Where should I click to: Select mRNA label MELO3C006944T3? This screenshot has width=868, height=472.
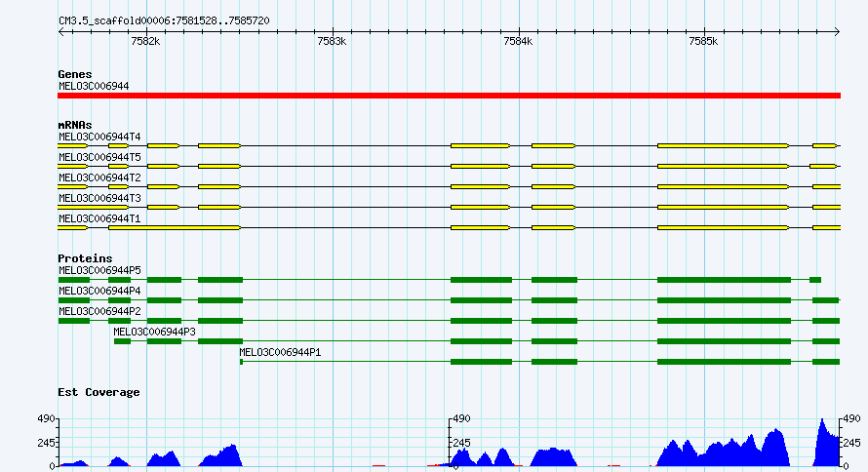click(99, 198)
